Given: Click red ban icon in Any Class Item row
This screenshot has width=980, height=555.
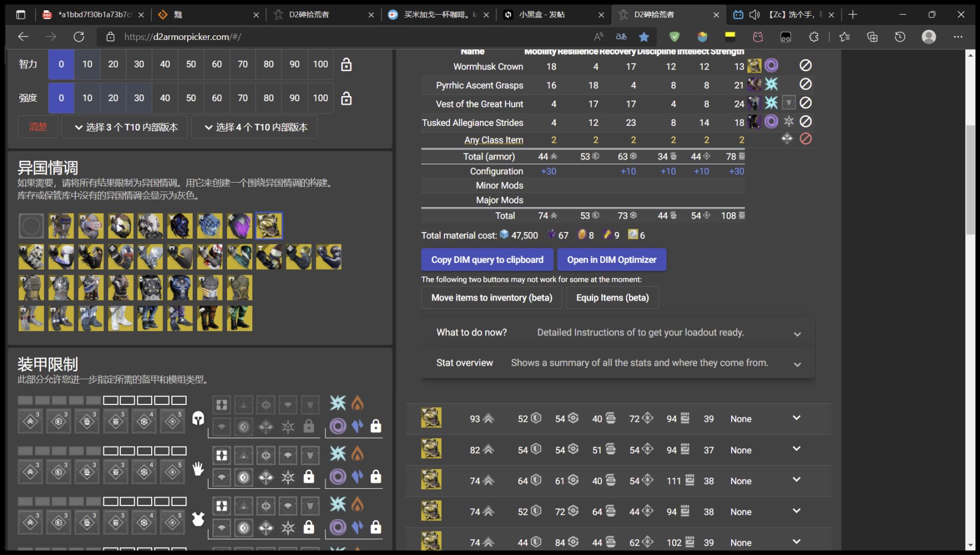Looking at the screenshot, I should click(805, 139).
